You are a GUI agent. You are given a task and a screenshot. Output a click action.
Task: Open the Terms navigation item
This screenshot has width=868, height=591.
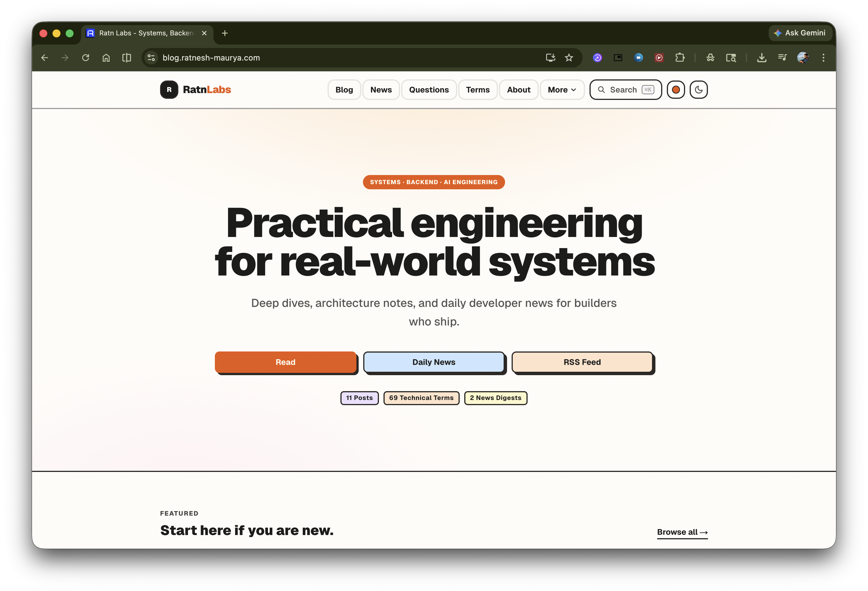coord(478,90)
